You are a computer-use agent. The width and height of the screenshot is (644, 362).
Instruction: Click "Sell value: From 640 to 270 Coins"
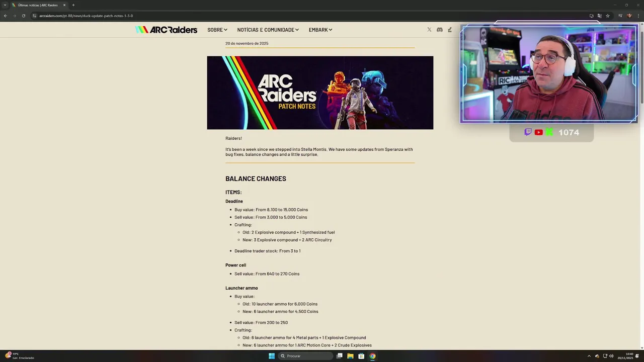click(267, 274)
